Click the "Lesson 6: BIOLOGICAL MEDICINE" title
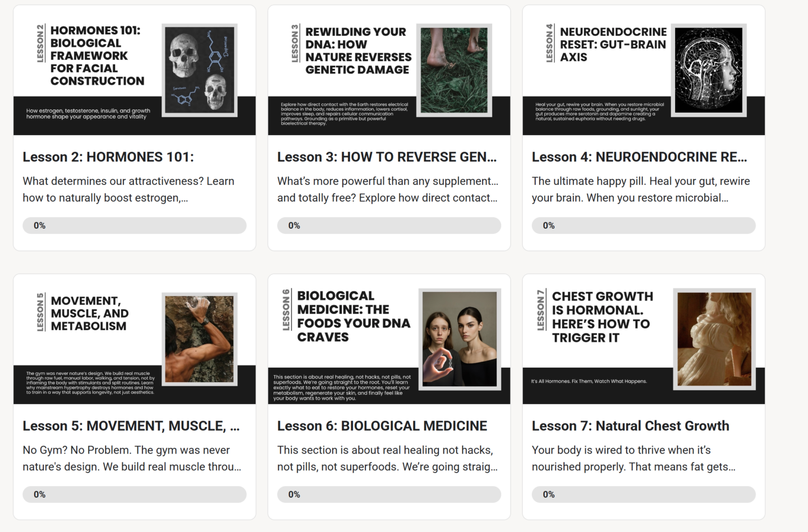The width and height of the screenshot is (808, 532). coord(382,426)
